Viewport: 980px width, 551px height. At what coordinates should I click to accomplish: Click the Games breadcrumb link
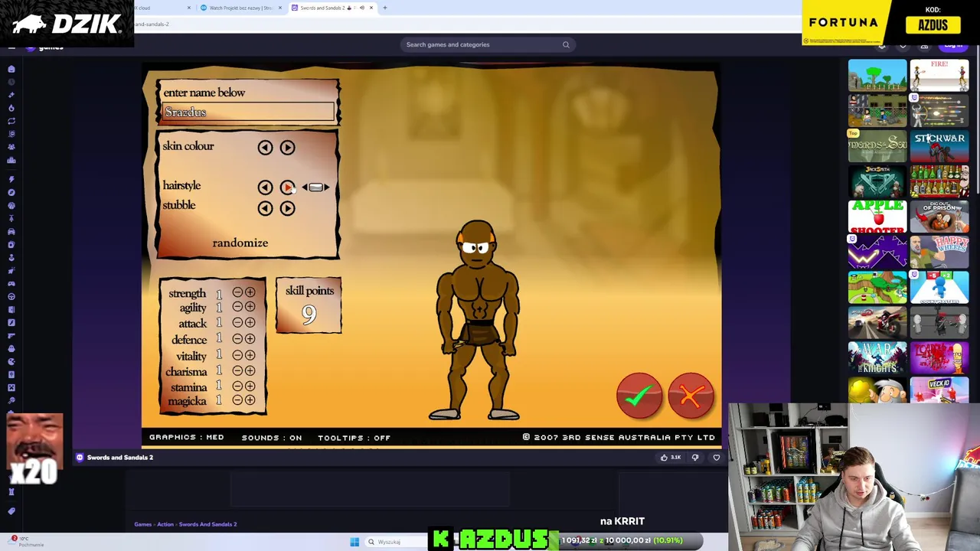[142, 524]
